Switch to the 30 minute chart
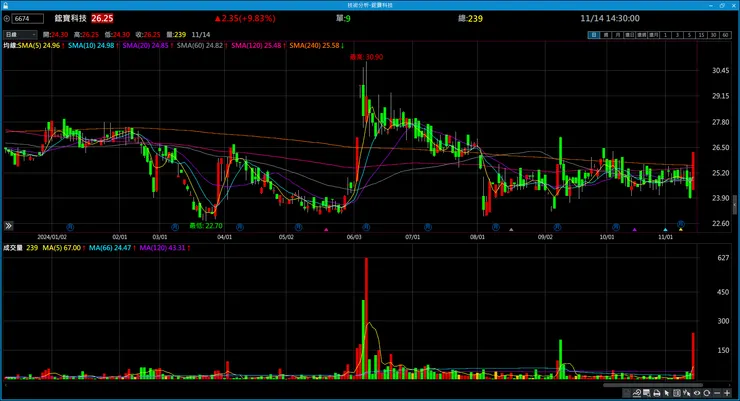Viewport: 740px width, 401px height. pyautogui.click(x=714, y=35)
